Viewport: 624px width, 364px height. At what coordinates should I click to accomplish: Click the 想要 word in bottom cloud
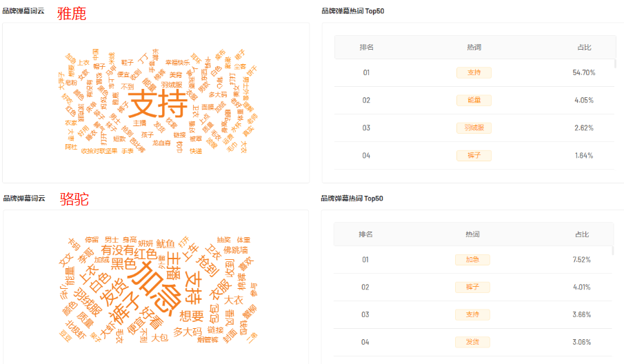click(x=192, y=316)
